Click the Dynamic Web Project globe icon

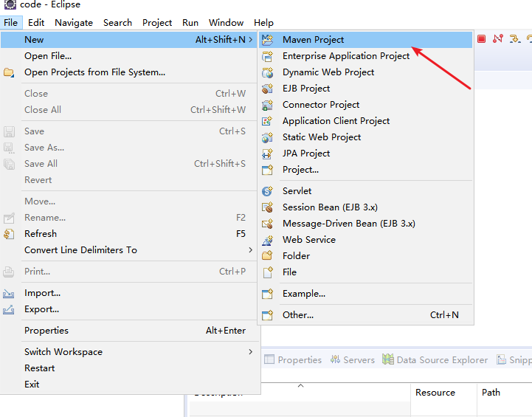pos(267,72)
